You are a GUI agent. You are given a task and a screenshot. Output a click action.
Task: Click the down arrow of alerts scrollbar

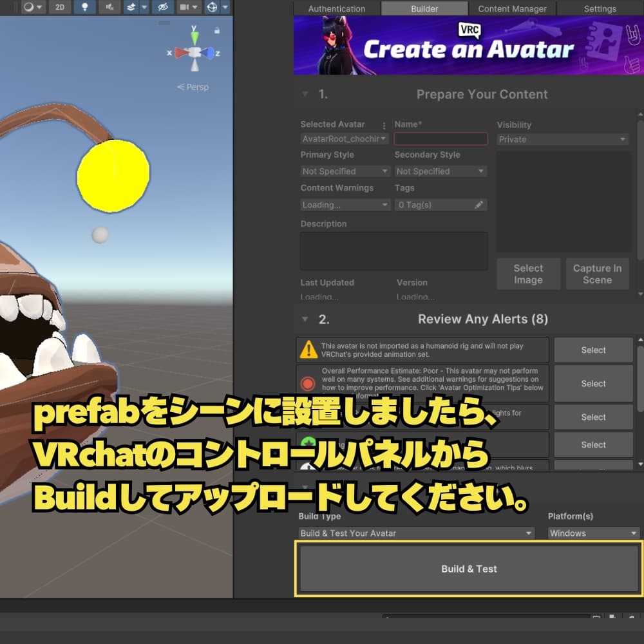640,464
